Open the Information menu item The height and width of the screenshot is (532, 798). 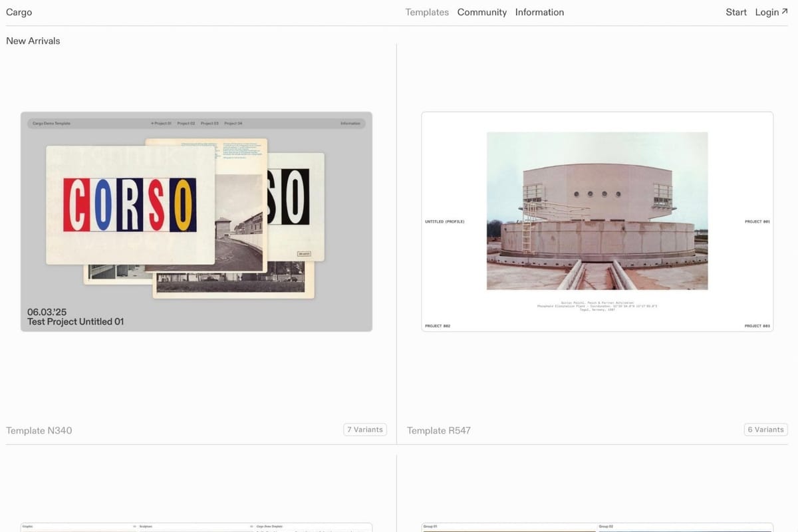[x=539, y=12]
